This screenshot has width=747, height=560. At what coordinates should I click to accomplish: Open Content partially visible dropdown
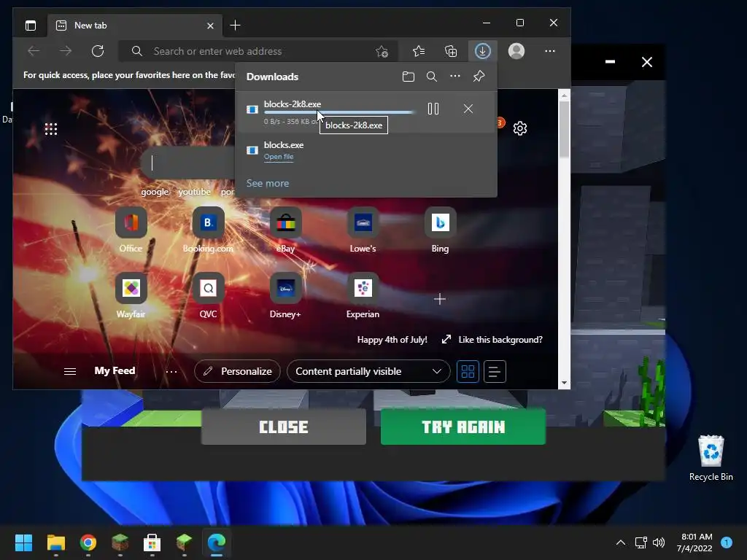tap(368, 371)
